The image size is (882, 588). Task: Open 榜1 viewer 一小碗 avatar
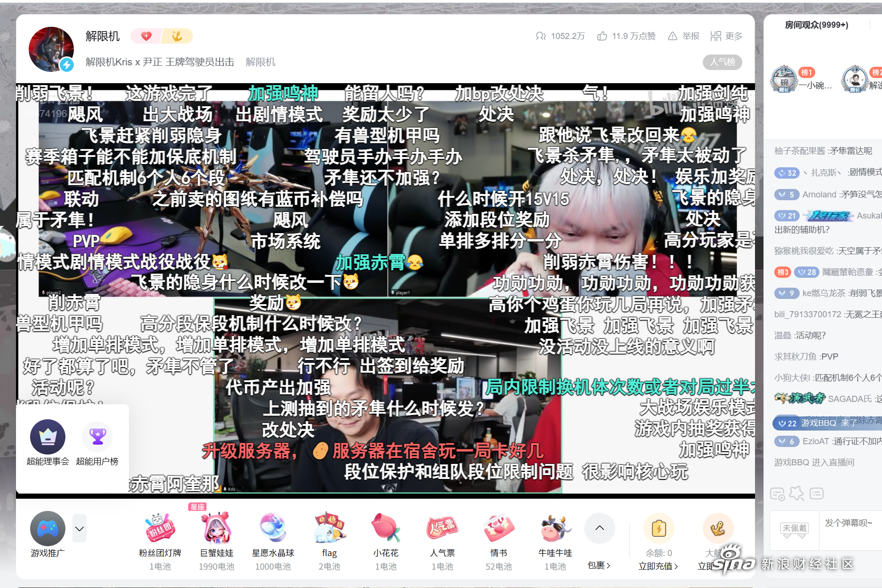(x=784, y=78)
